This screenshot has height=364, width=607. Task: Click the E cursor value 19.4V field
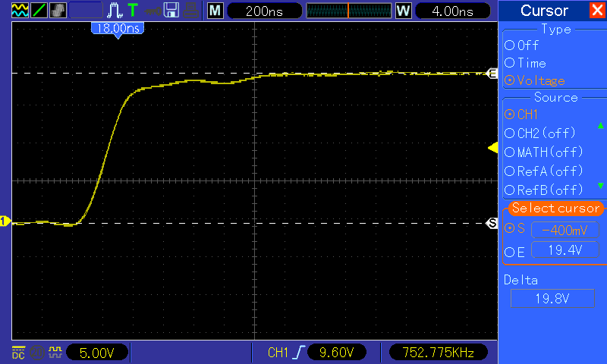pyautogui.click(x=565, y=250)
